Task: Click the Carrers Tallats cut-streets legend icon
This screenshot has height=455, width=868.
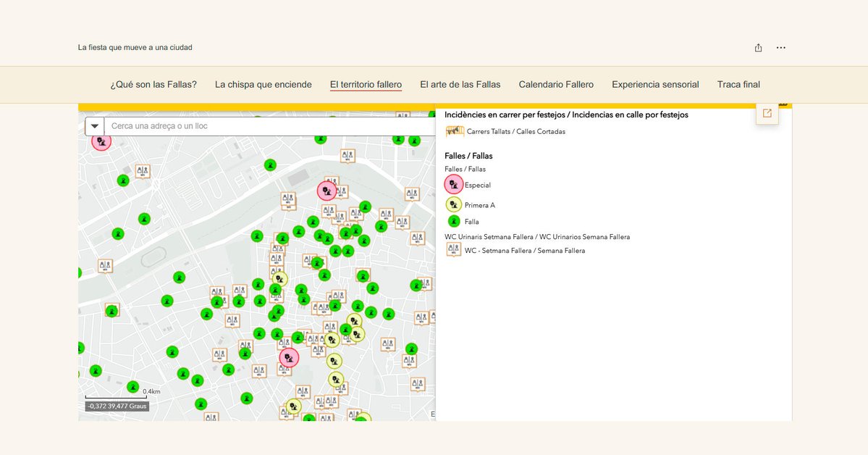Action: (455, 131)
